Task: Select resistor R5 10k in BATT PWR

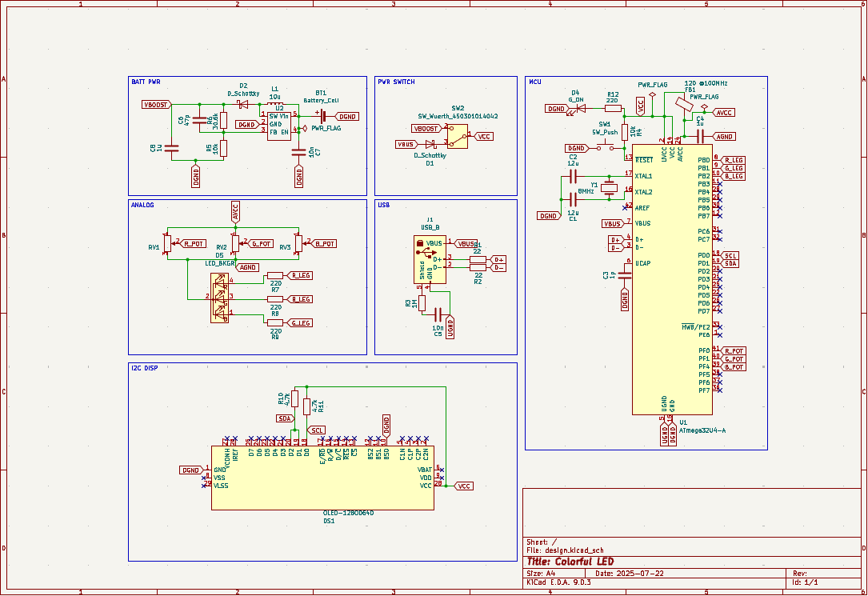Action: point(224,148)
